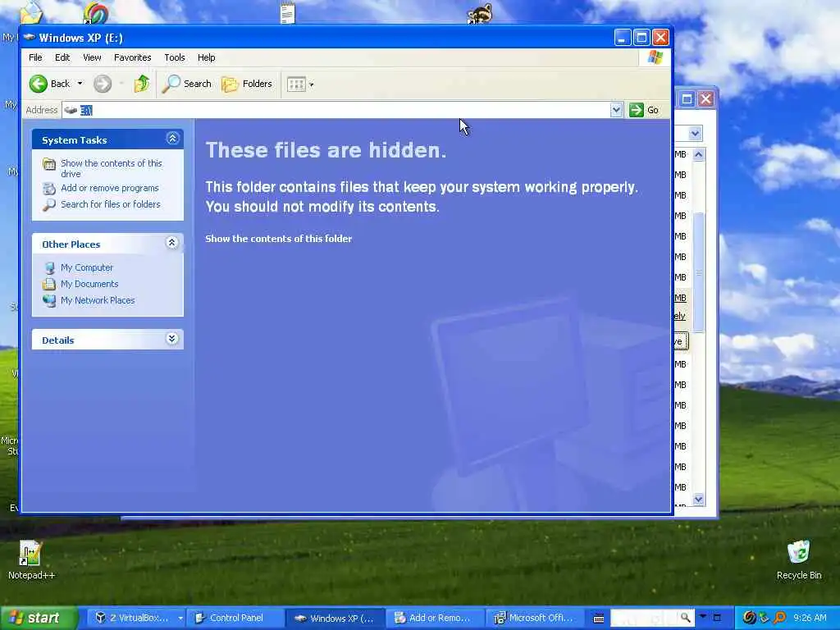The height and width of the screenshot is (630, 840).
Task: Click the My Computer icon in Other Places
Action: click(x=49, y=268)
